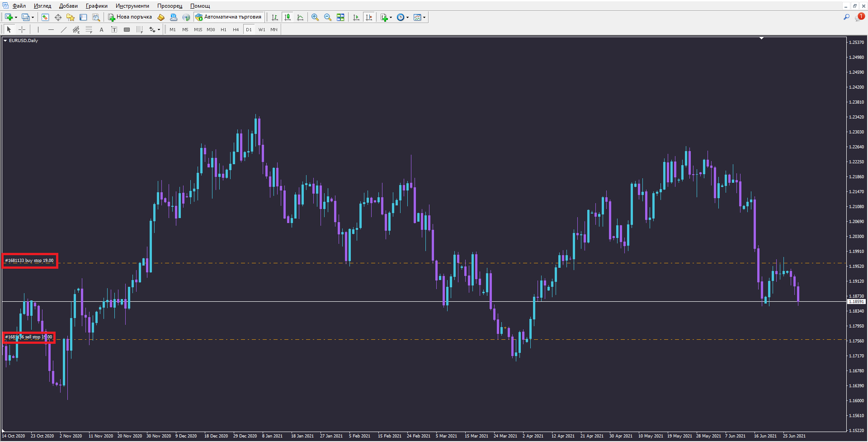
Task: Switch to the H4 timeframe
Action: [x=236, y=29]
